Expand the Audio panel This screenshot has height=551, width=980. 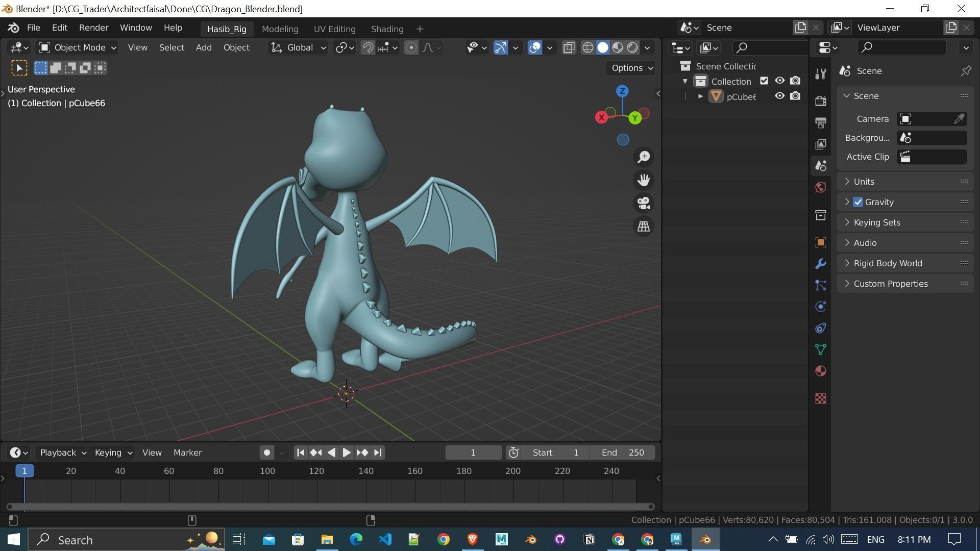click(905, 243)
